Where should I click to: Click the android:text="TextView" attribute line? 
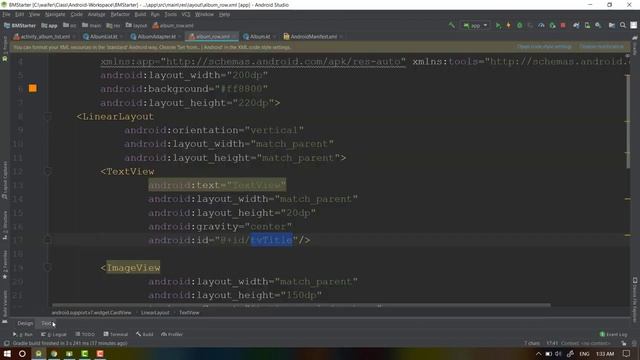click(x=217, y=185)
